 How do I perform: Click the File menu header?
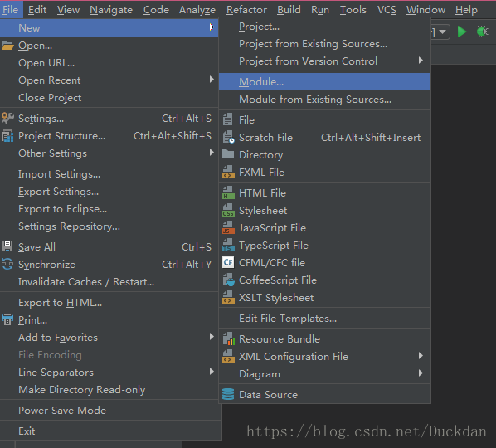(11, 10)
